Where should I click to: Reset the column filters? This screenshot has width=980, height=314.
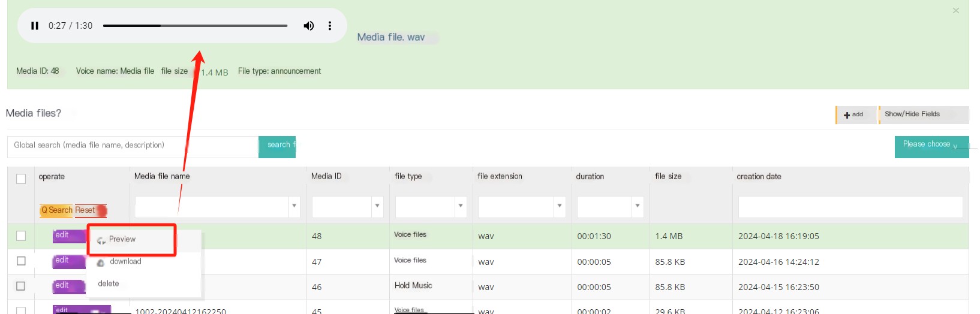pos(89,210)
